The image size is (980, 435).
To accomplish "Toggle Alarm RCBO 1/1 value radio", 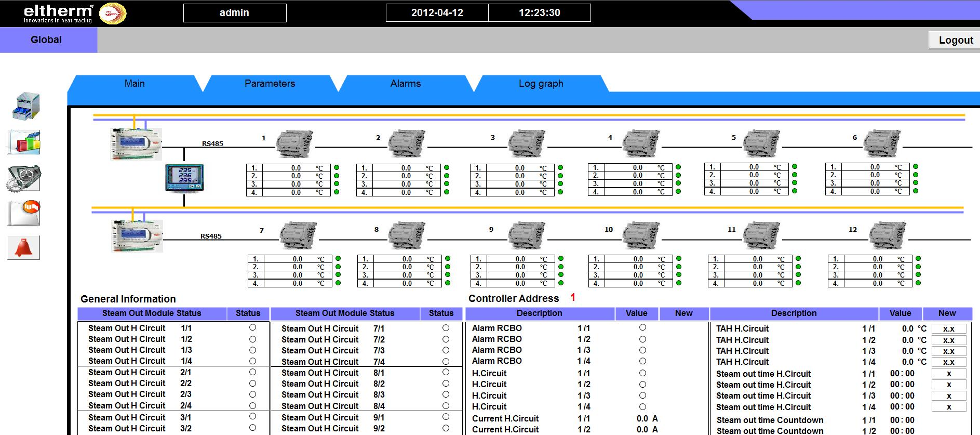I will (x=642, y=327).
